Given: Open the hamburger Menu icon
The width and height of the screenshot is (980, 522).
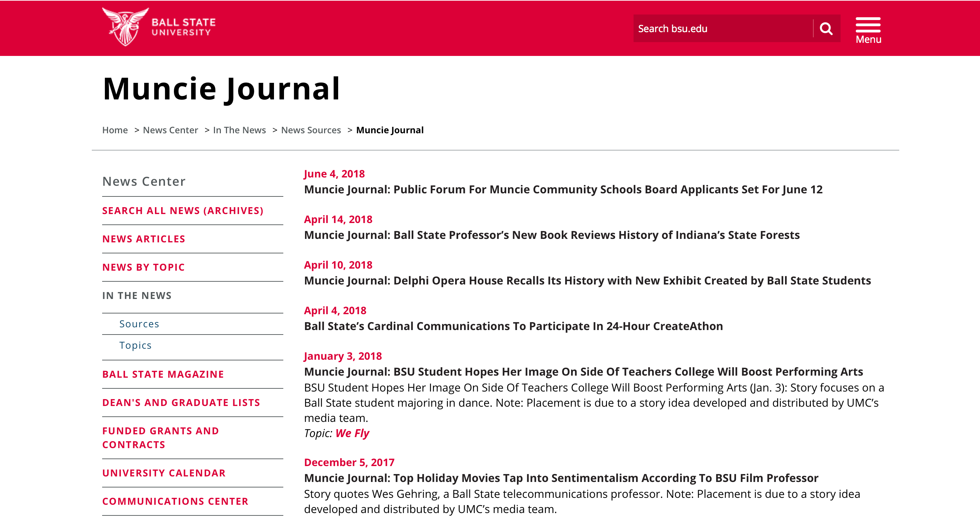Looking at the screenshot, I should (x=868, y=30).
